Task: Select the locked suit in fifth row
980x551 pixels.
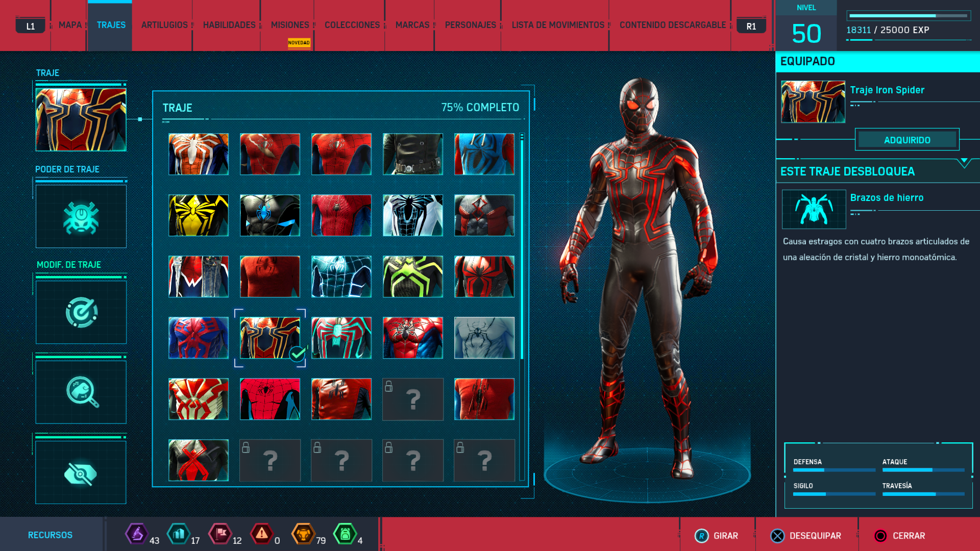Action: coord(413,399)
